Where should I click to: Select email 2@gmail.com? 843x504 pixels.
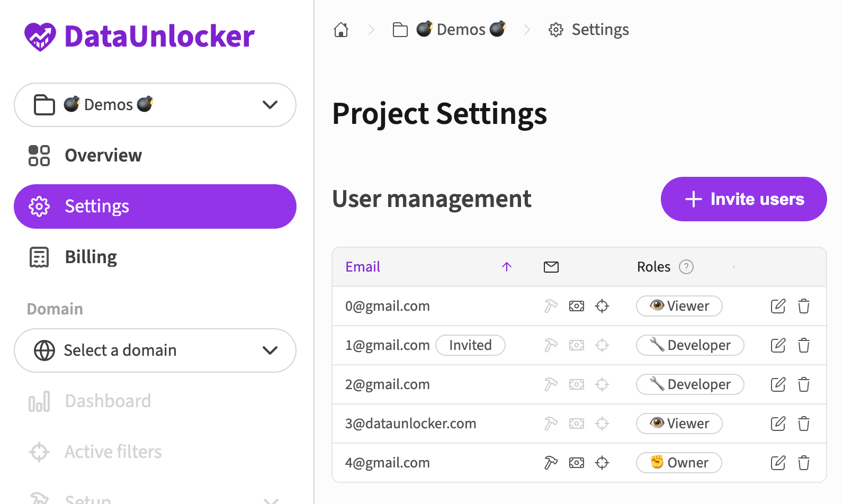388,384
